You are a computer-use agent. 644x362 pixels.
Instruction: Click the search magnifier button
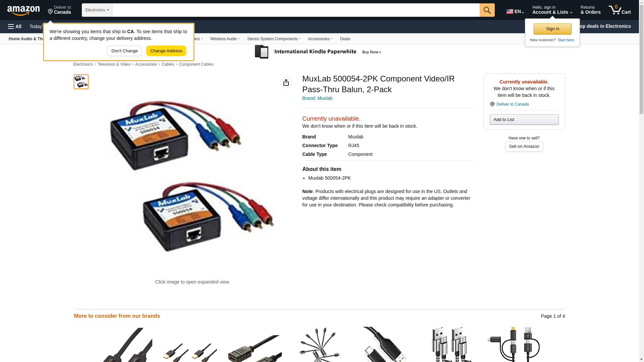(x=487, y=10)
